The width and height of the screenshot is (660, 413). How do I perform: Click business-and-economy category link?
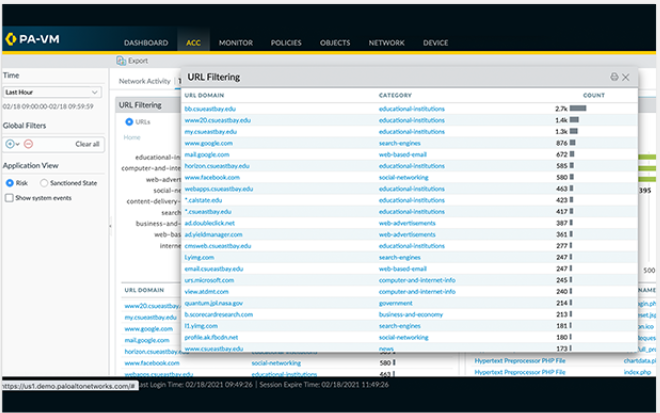(411, 314)
